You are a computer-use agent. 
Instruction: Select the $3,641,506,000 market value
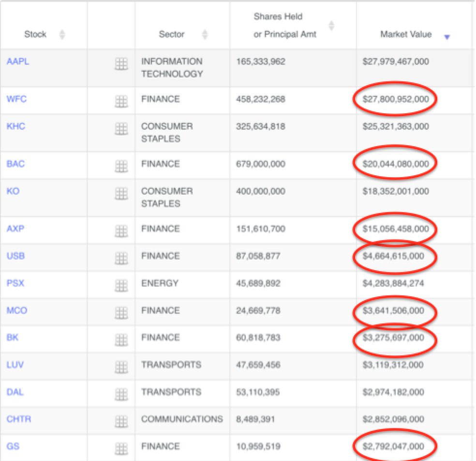click(x=393, y=310)
